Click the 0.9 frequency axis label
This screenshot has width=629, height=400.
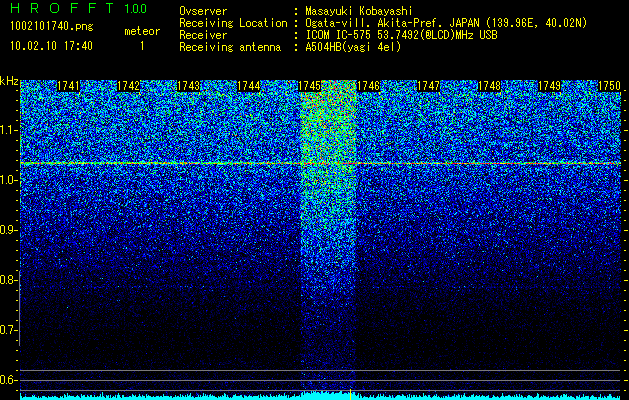8,230
